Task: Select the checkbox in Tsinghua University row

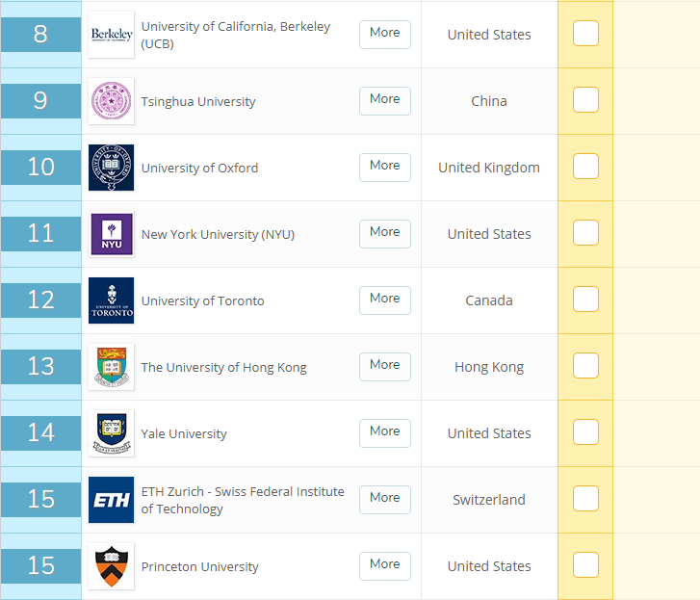Action: (585, 100)
